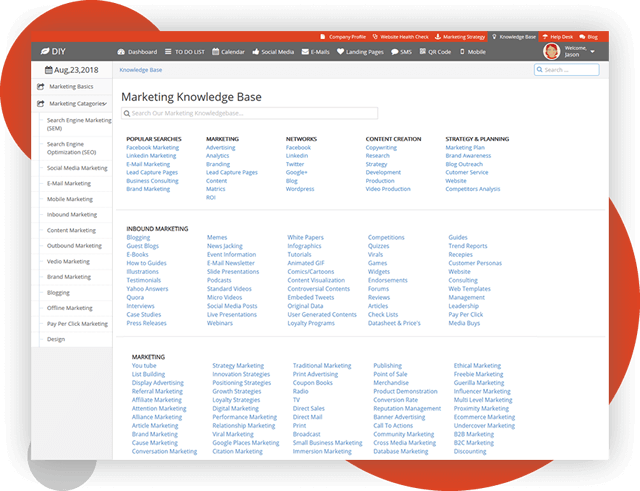Screen dimensions: 640x491
Task: Open the Mobile icon in navbar
Action: coord(463,51)
